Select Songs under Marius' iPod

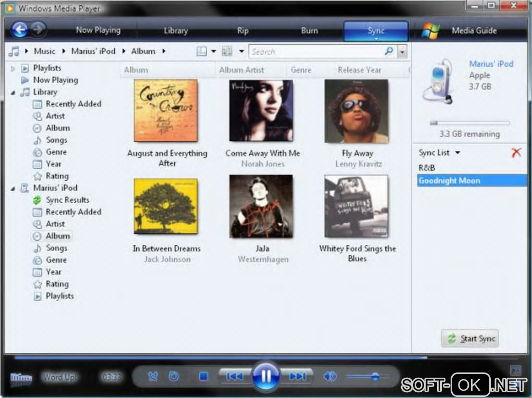tap(56, 248)
